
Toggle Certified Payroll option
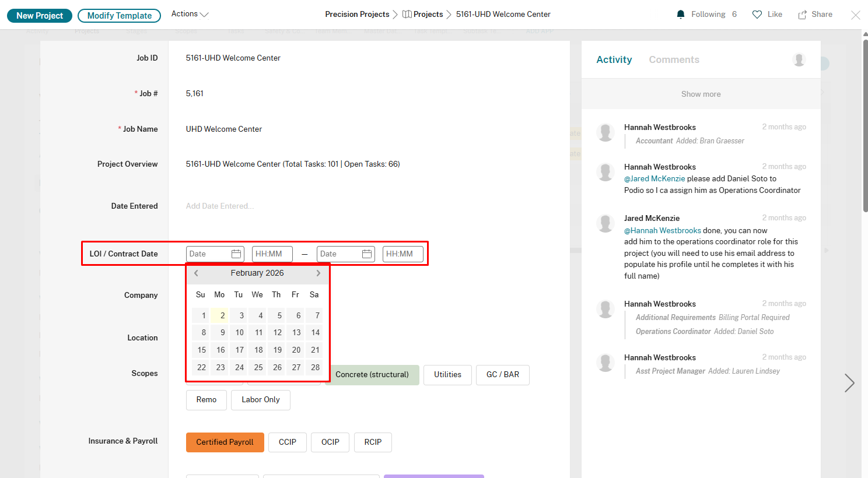point(225,442)
